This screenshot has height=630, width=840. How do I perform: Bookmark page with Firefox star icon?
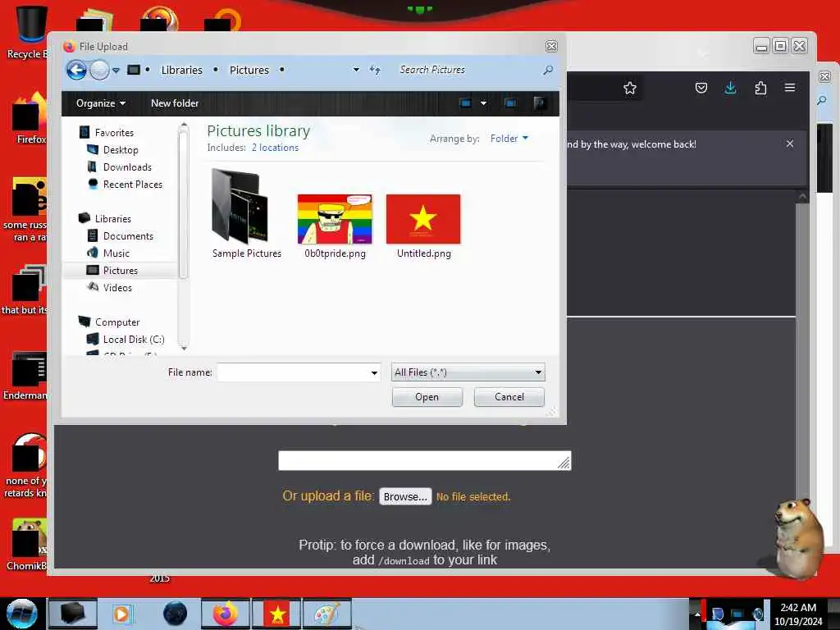coord(629,88)
